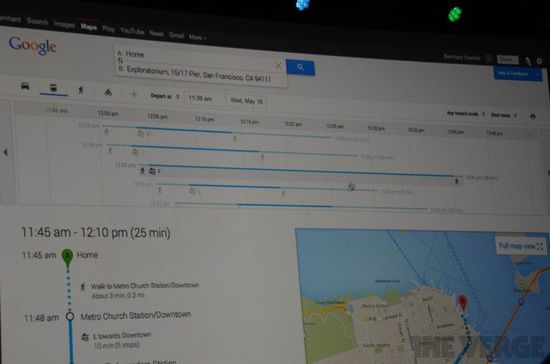The height and width of the screenshot is (364, 550).
Task: Select the transit mode bus icon
Action: pyautogui.click(x=54, y=88)
